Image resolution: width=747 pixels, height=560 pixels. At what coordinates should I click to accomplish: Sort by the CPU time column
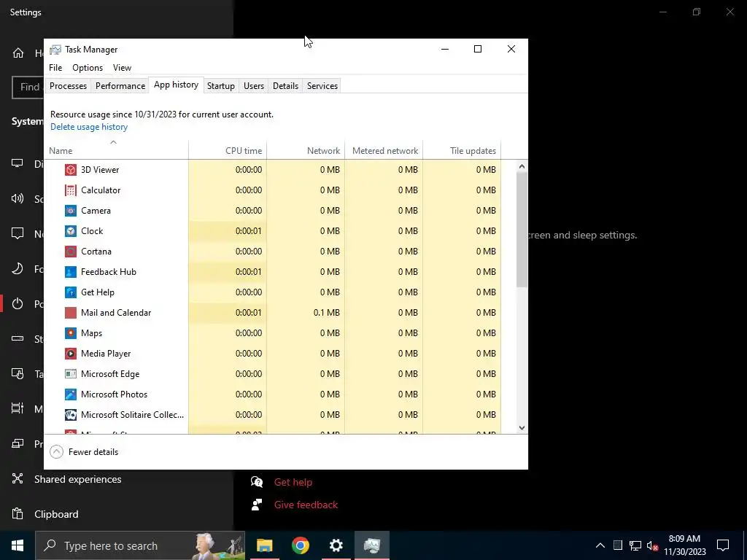pyautogui.click(x=228, y=150)
